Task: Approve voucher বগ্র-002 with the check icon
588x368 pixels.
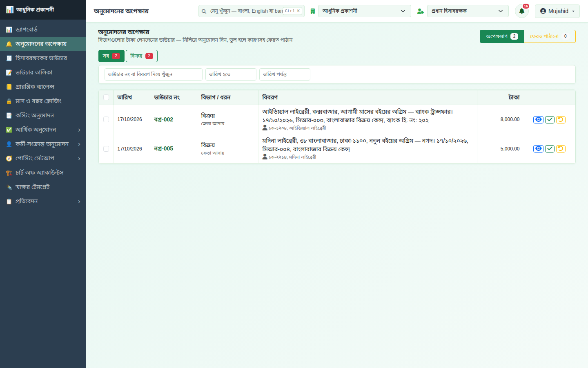Action: [x=550, y=119]
